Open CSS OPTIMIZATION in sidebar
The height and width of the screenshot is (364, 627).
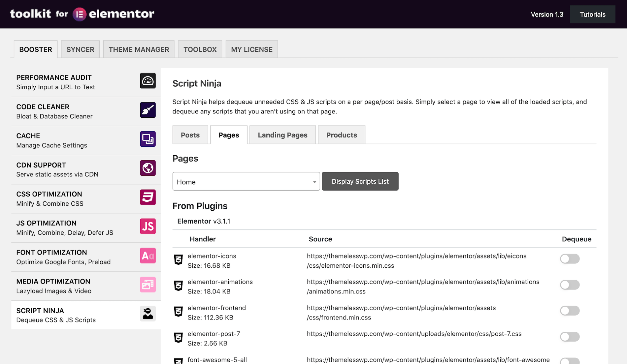pos(86,199)
